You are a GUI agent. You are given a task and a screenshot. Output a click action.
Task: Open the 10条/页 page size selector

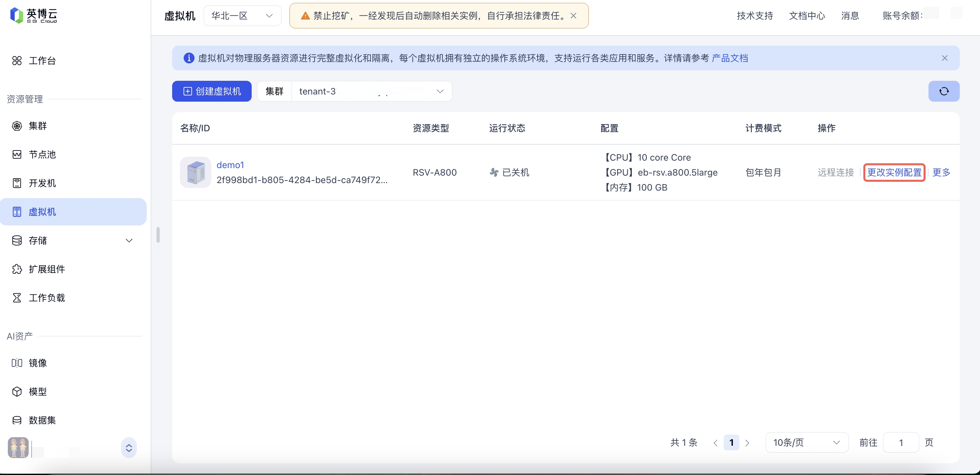pos(806,442)
